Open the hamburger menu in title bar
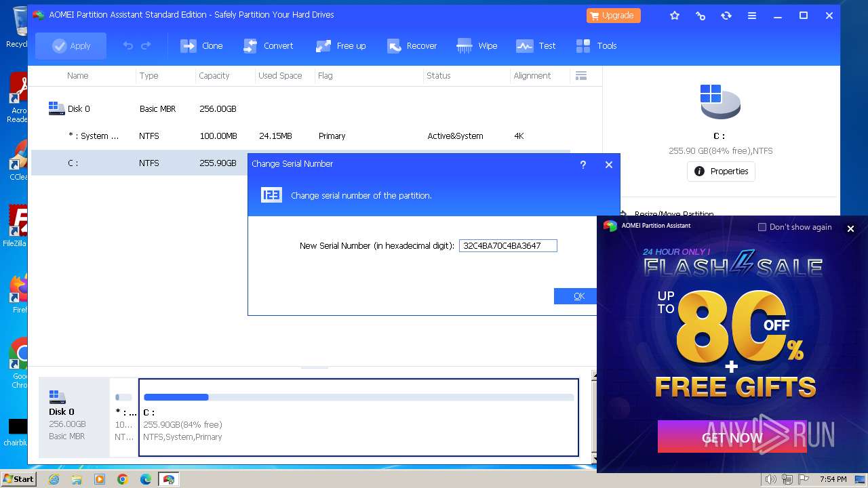868x488 pixels. [x=752, y=15]
